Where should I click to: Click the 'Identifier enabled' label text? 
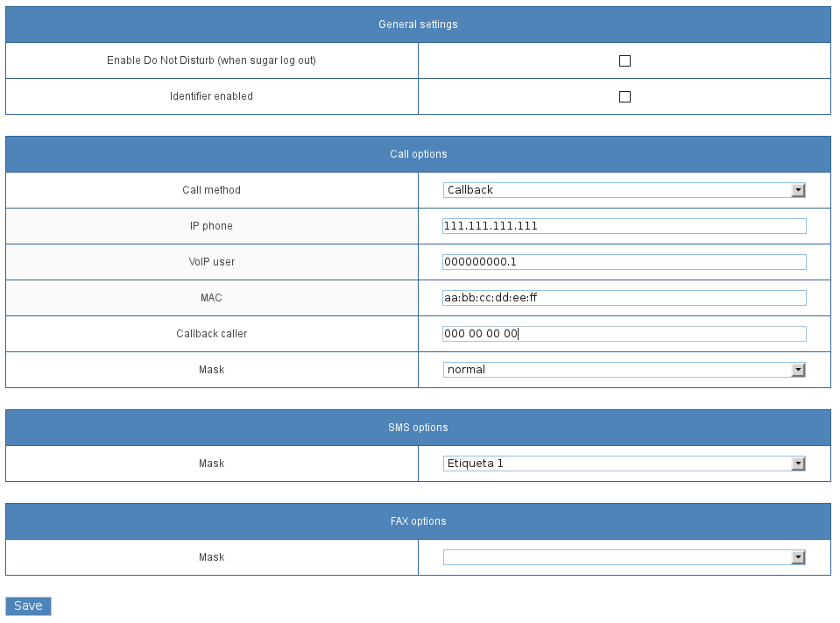[211, 96]
